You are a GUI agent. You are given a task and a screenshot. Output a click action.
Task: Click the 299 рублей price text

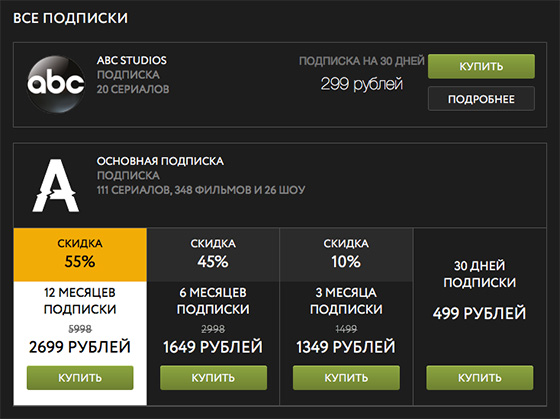361,84
